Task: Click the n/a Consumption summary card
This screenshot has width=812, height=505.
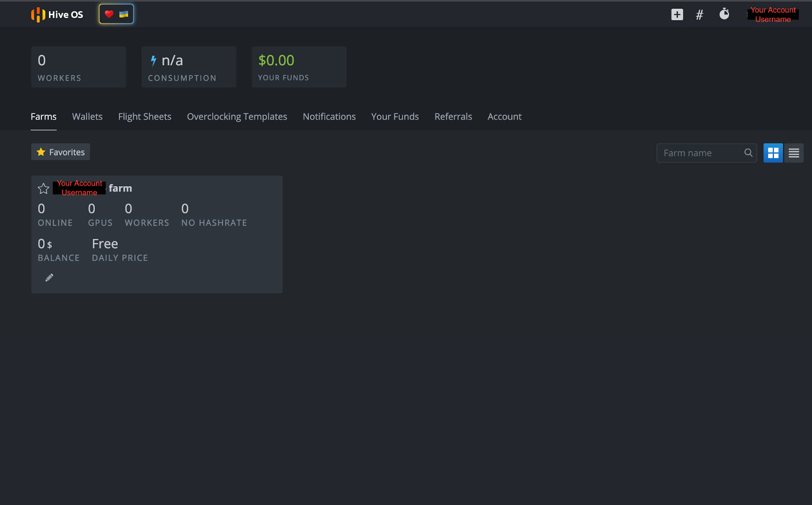Action: [x=189, y=67]
